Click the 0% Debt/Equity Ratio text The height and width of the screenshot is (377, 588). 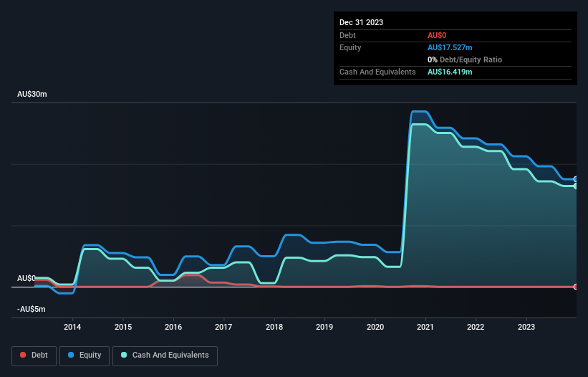pos(465,59)
